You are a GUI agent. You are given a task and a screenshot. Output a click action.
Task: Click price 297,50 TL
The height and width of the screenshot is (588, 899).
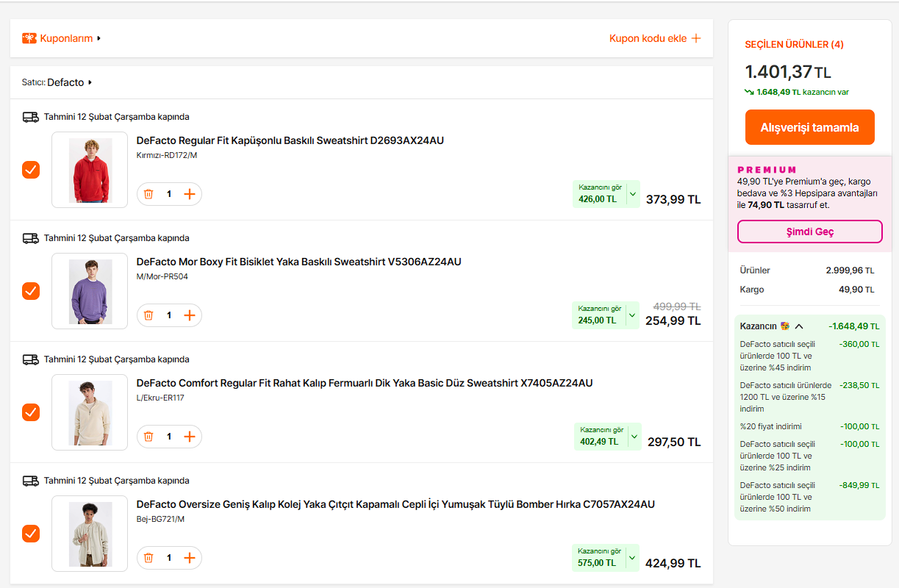pos(674,442)
